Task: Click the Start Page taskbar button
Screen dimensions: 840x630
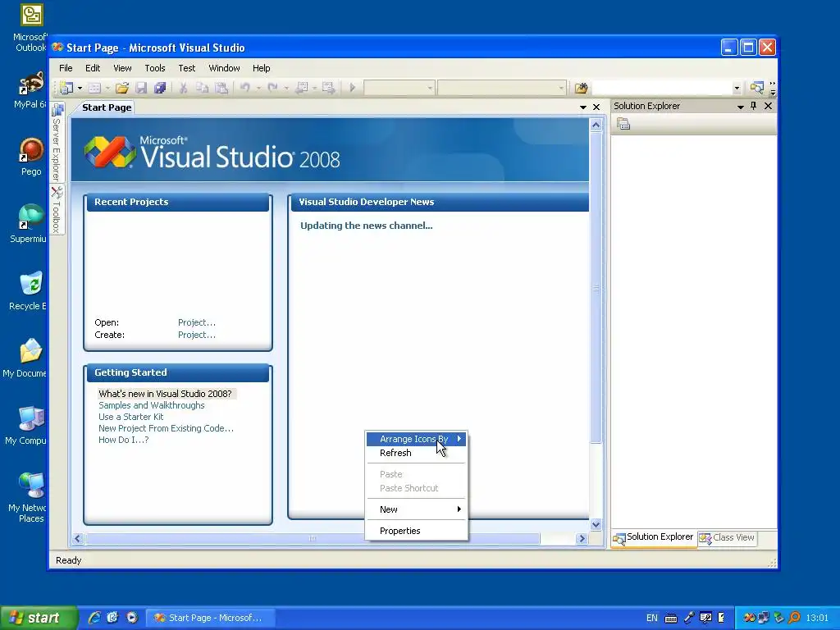Action: point(211,618)
